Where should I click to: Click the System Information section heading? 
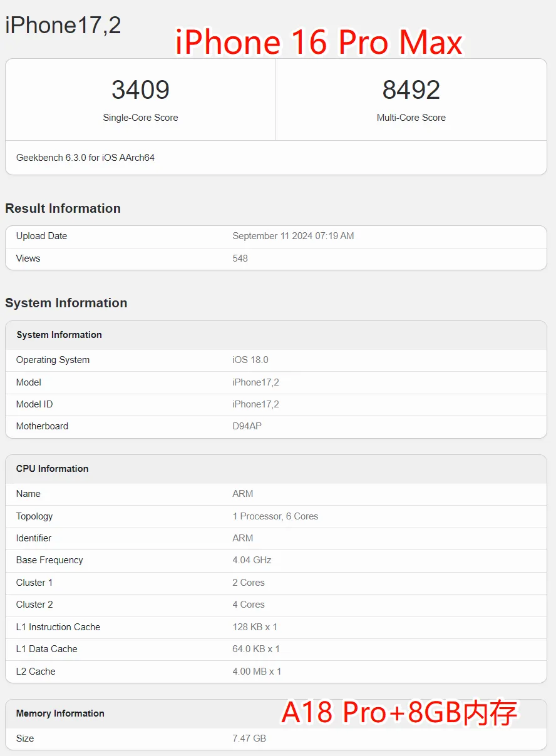pyautogui.click(x=66, y=303)
